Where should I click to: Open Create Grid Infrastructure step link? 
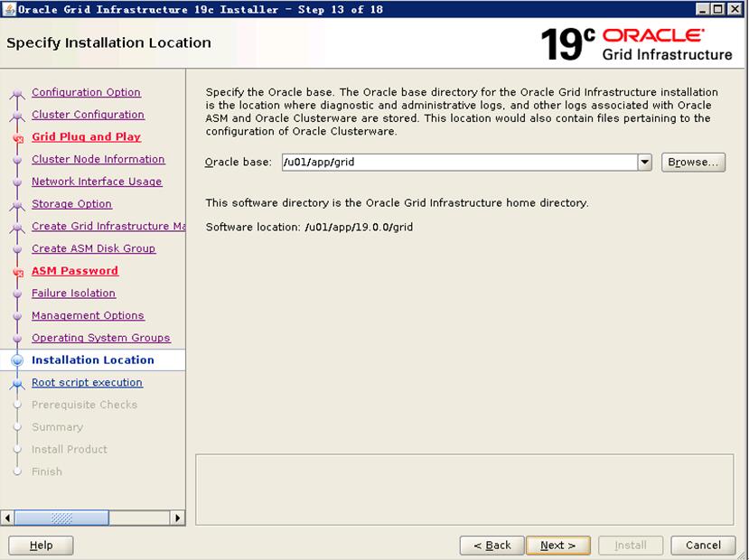108,226
